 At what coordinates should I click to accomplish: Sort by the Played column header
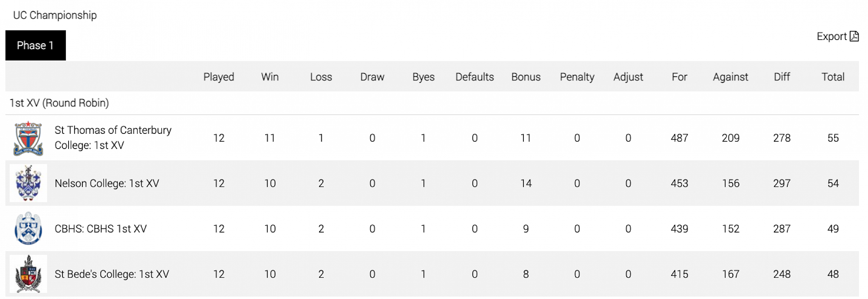coord(219,77)
